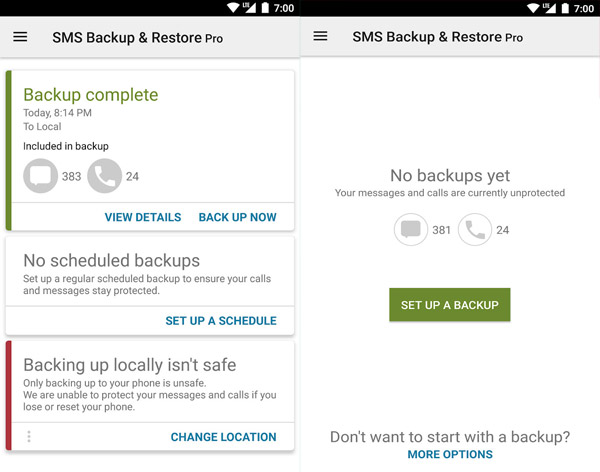
Task: Open three-dot options on local backup warning
Action: tap(29, 436)
